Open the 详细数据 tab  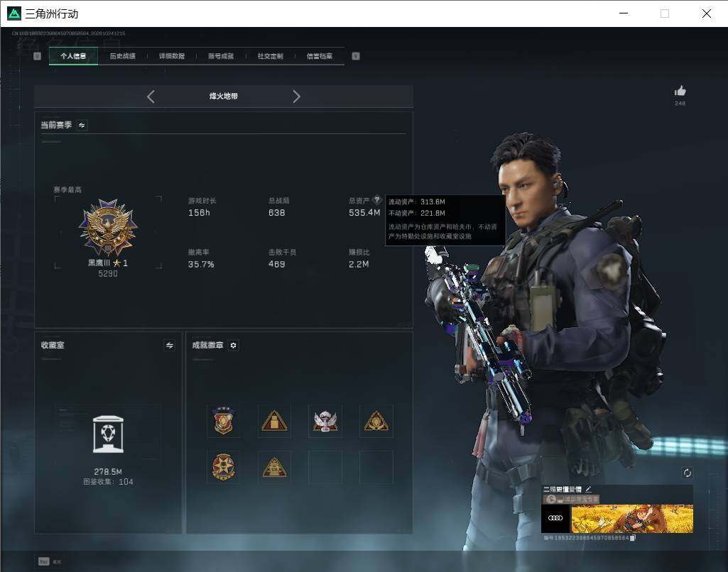click(172, 56)
